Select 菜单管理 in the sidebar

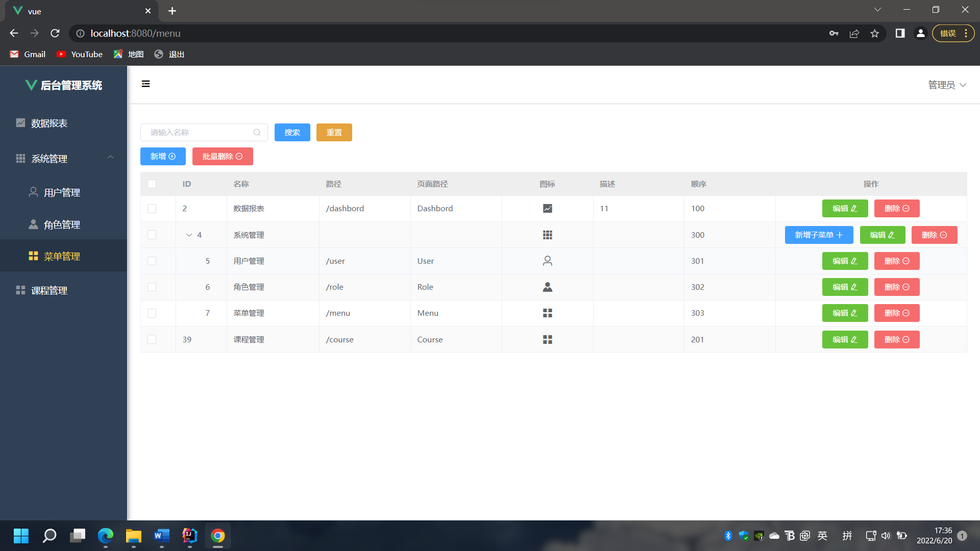pyautogui.click(x=63, y=256)
